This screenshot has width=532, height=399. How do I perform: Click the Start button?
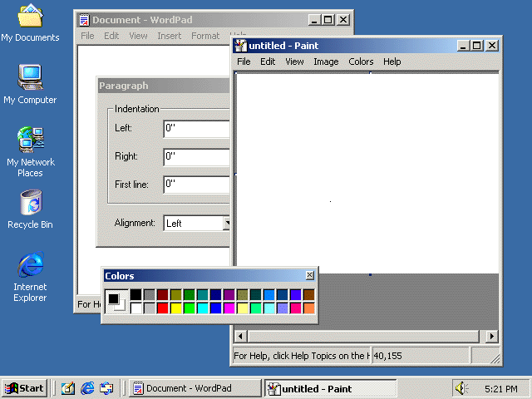(x=24, y=388)
